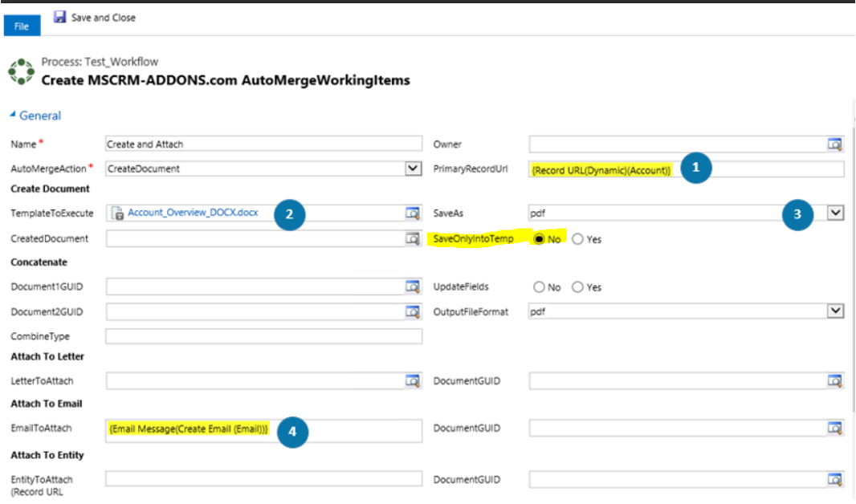Click the Save and Close floppy disk icon
The height and width of the screenshot is (504, 856).
(59, 17)
